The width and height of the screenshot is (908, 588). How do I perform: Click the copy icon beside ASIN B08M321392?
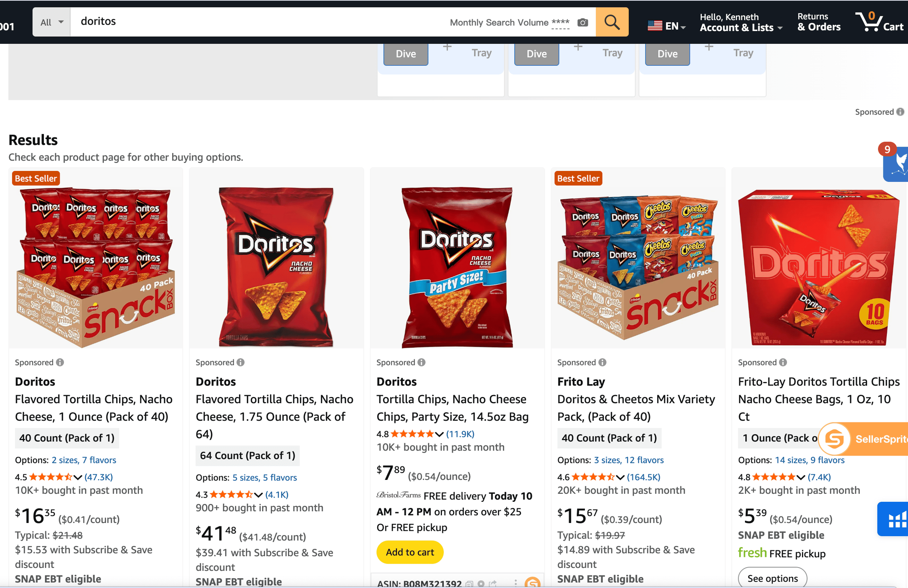point(469,584)
